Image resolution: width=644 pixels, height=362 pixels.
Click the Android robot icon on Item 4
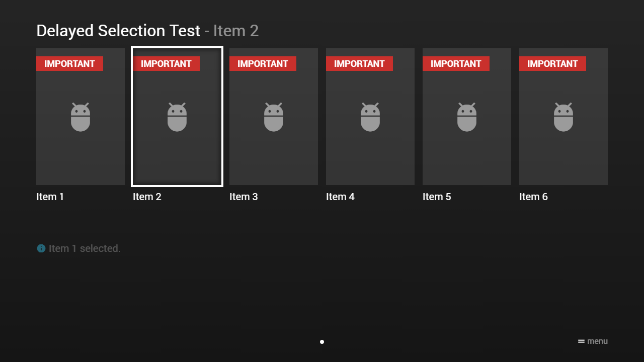[370, 117]
